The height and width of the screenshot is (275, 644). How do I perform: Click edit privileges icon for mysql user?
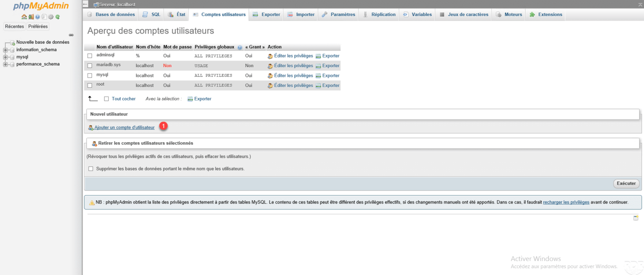(x=270, y=76)
